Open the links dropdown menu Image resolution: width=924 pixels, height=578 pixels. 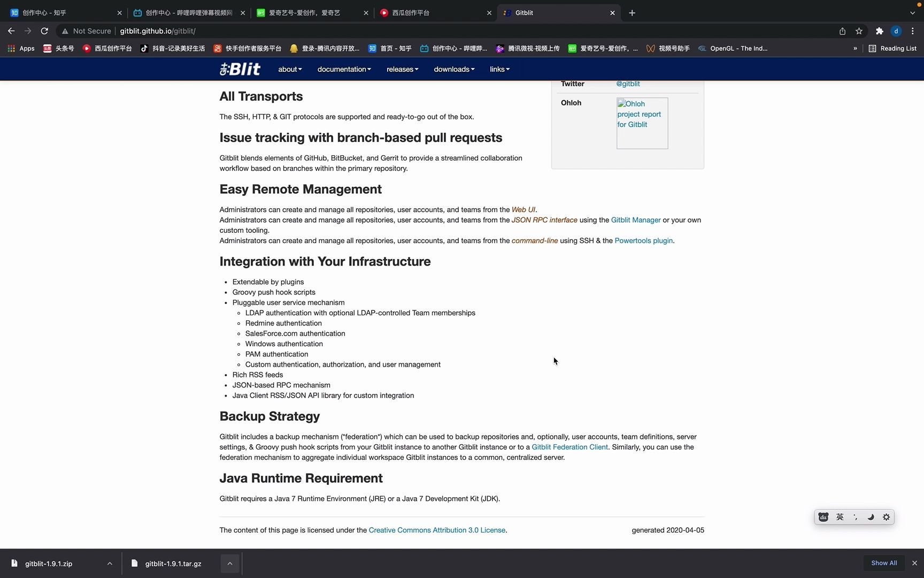[499, 69]
